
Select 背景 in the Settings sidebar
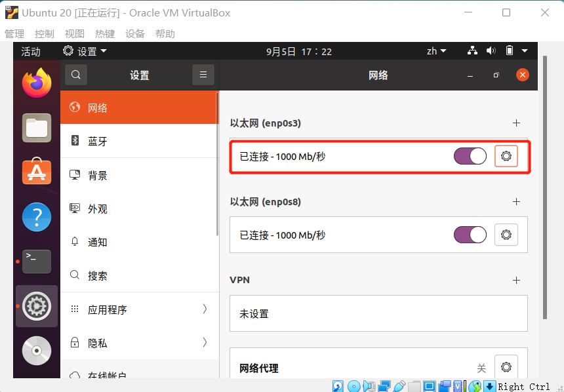[139, 175]
